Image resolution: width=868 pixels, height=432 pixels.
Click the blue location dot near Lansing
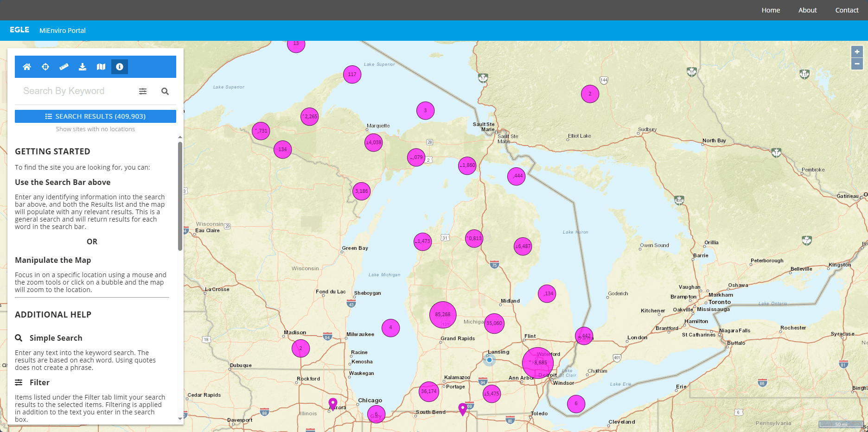(489, 360)
